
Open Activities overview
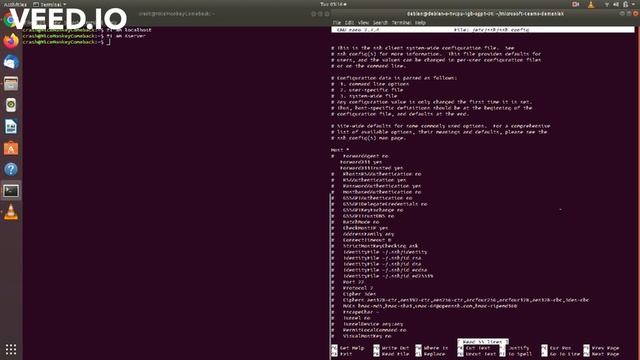pos(15,4)
